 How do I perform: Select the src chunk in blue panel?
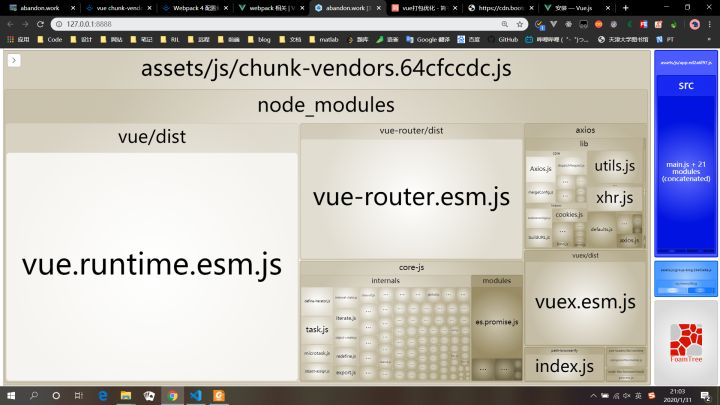pyautogui.click(x=686, y=85)
